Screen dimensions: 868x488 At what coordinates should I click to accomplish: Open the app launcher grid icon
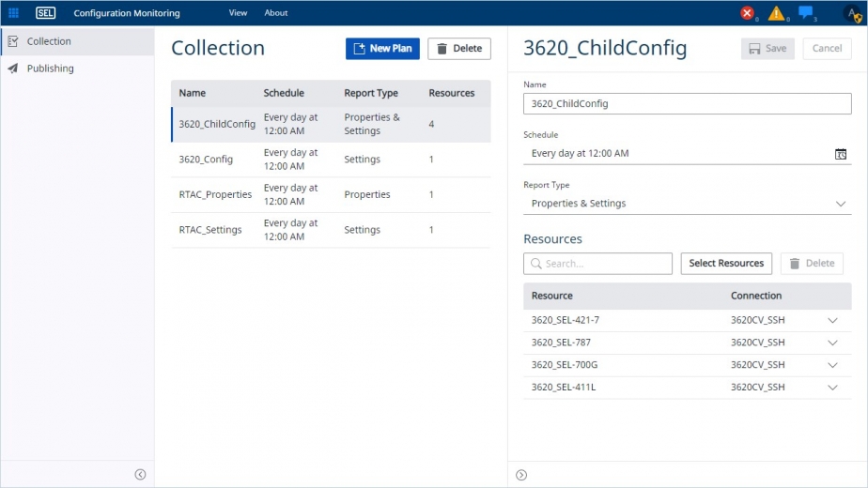click(13, 13)
